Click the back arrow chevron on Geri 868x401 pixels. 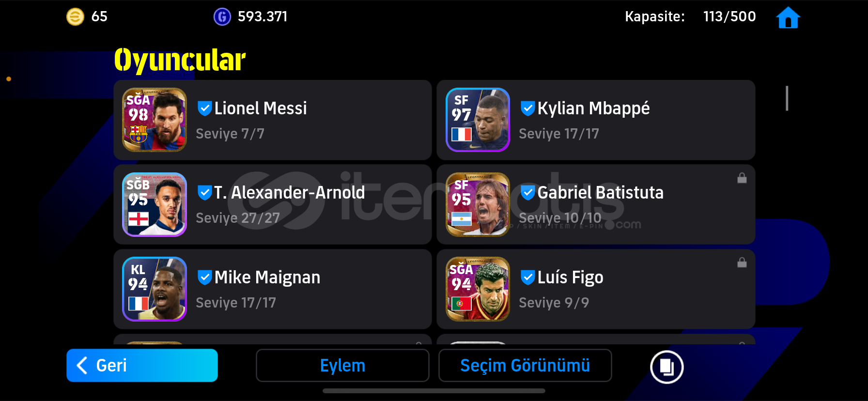(82, 365)
